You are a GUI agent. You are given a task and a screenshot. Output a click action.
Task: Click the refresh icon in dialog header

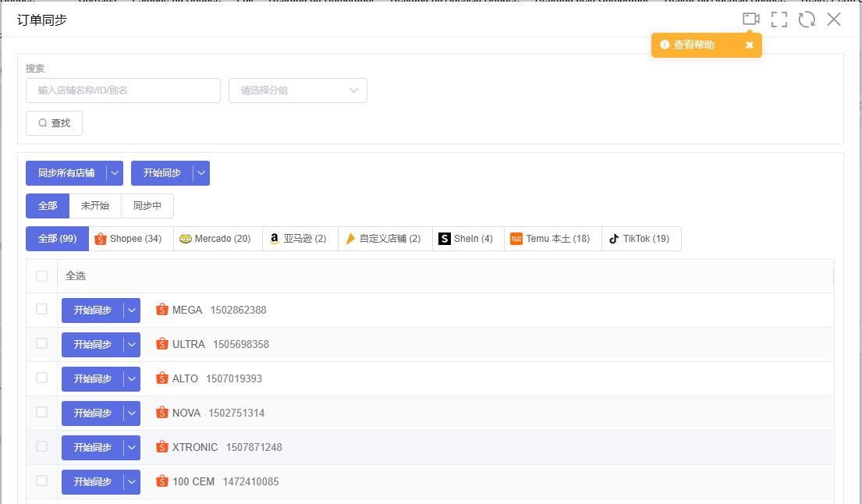(807, 20)
